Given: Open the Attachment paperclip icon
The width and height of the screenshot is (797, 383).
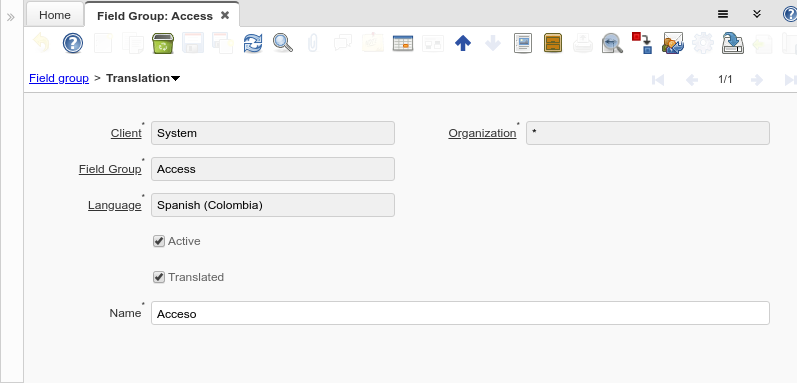Looking at the screenshot, I should pyautogui.click(x=313, y=43).
